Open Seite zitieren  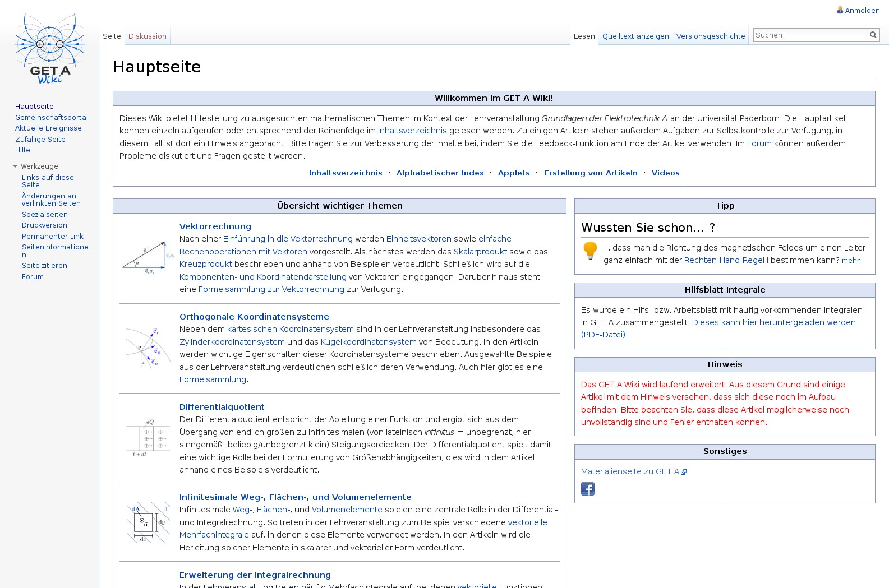44,266
